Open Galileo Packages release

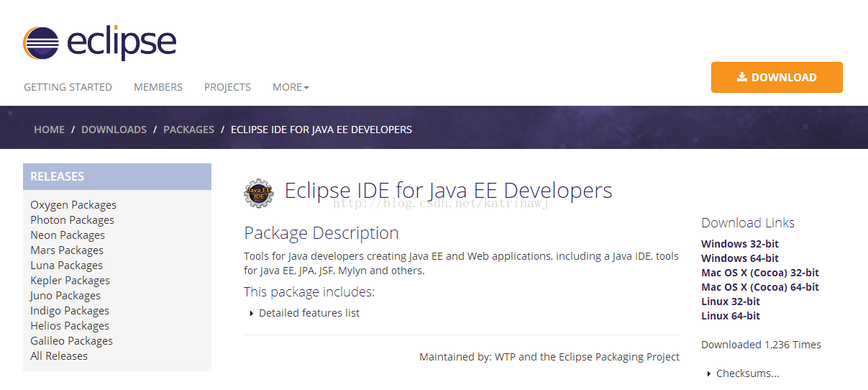pyautogui.click(x=71, y=341)
